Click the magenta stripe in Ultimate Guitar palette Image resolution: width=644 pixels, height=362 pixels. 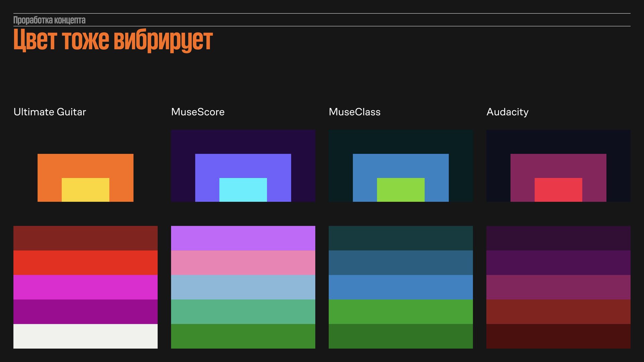(x=85, y=287)
